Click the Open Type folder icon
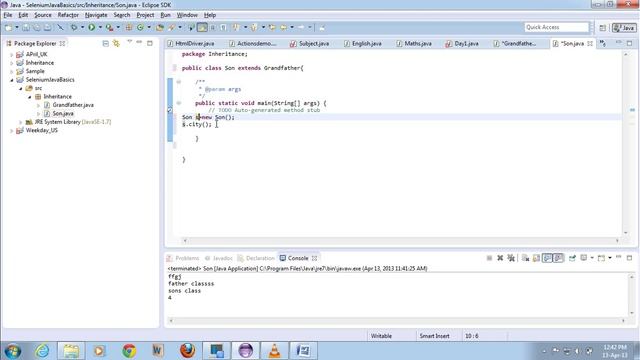640x360 pixels. pyautogui.click(x=160, y=27)
